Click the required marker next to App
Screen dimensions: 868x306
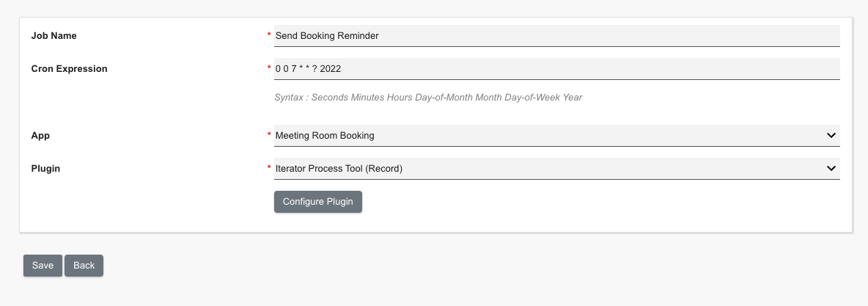point(269,135)
